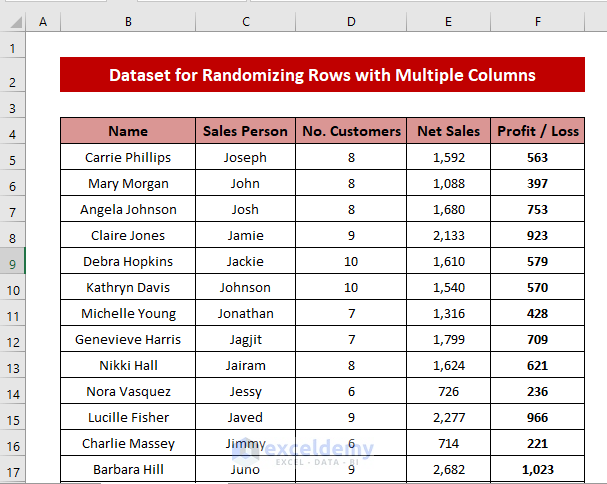607x484 pixels.
Task: Click net sales 2,133 cell
Action: (x=448, y=235)
